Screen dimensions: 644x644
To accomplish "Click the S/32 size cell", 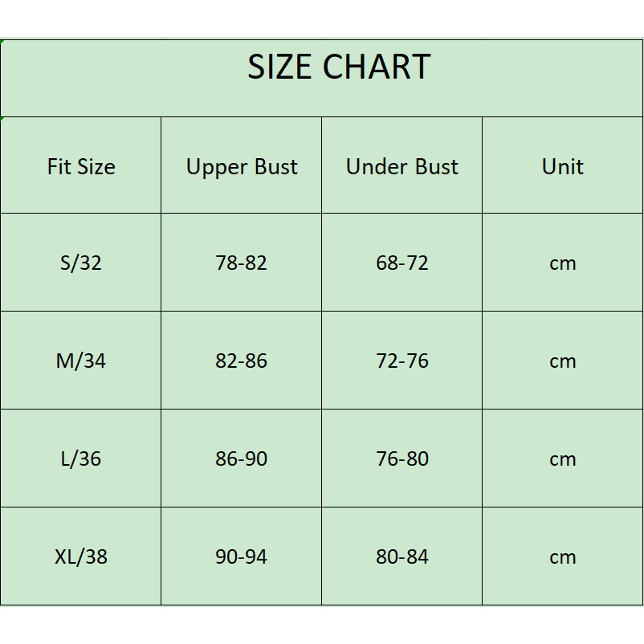I will click(x=81, y=263).
